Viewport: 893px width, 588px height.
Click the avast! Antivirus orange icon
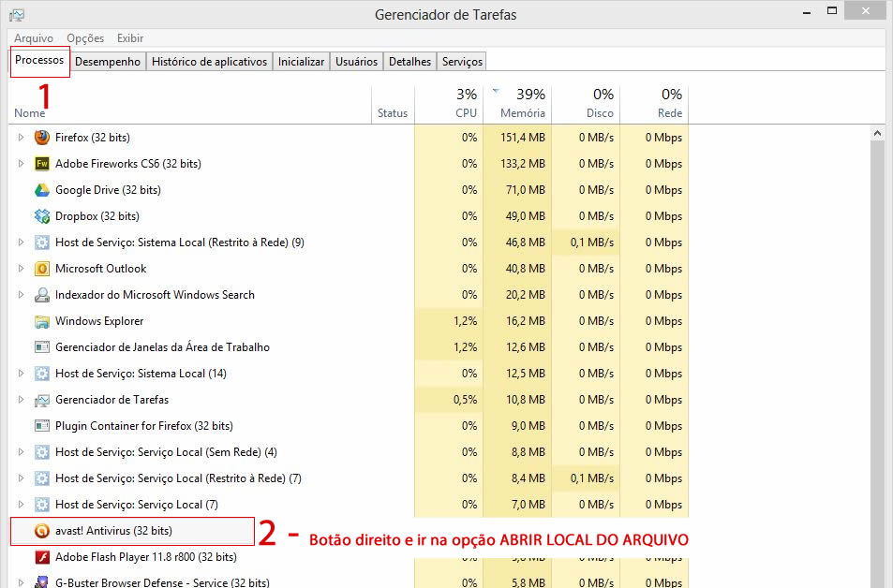pyautogui.click(x=41, y=531)
